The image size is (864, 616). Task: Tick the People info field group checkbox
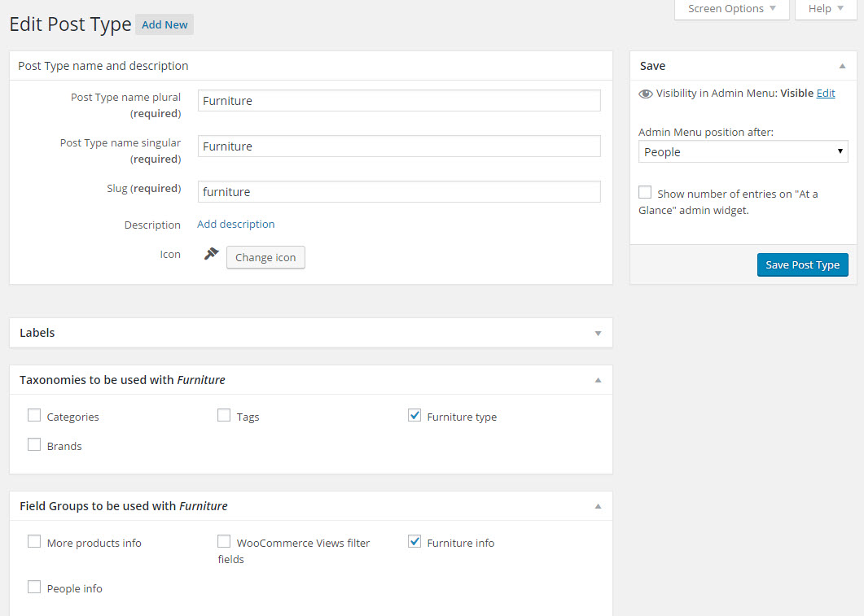(x=34, y=587)
